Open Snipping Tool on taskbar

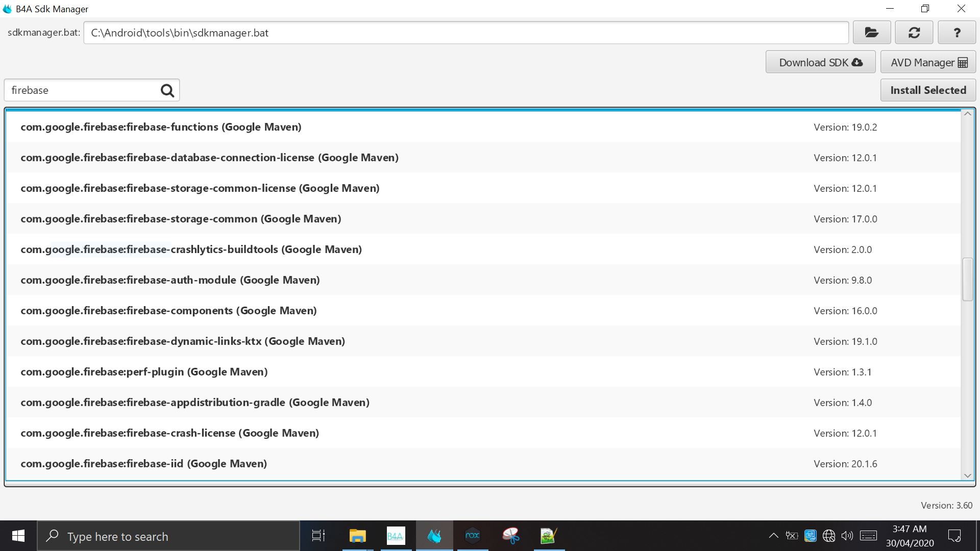pyautogui.click(x=510, y=536)
